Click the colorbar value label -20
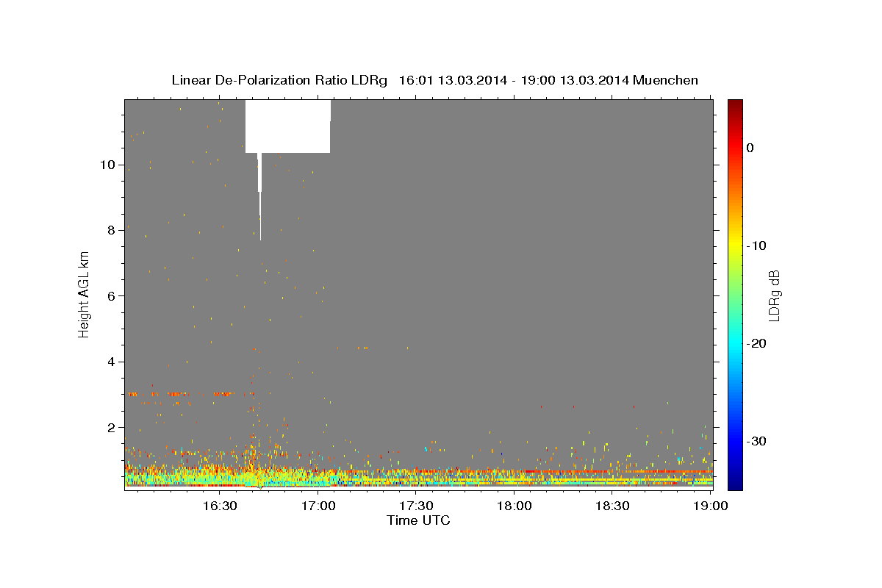882x588 pixels. coord(756,343)
